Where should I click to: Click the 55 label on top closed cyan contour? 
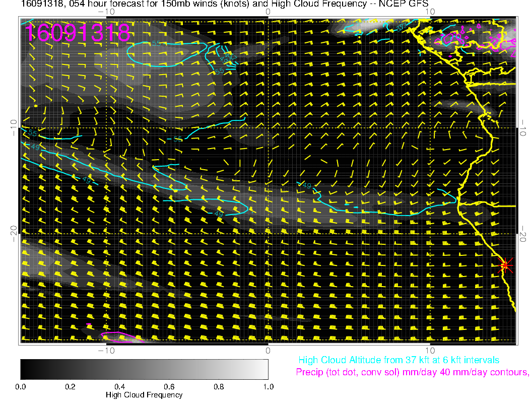click(x=156, y=43)
